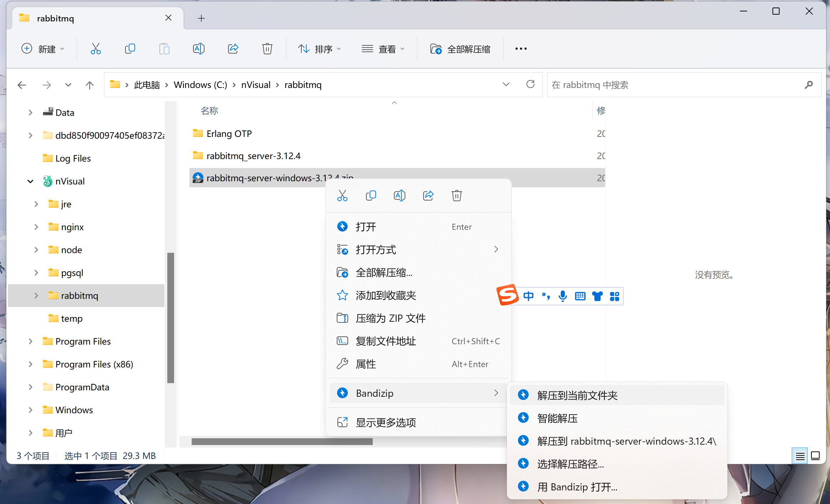This screenshot has height=504, width=830.
Task: Click the horizontal scrollbar in file list
Action: (282, 442)
